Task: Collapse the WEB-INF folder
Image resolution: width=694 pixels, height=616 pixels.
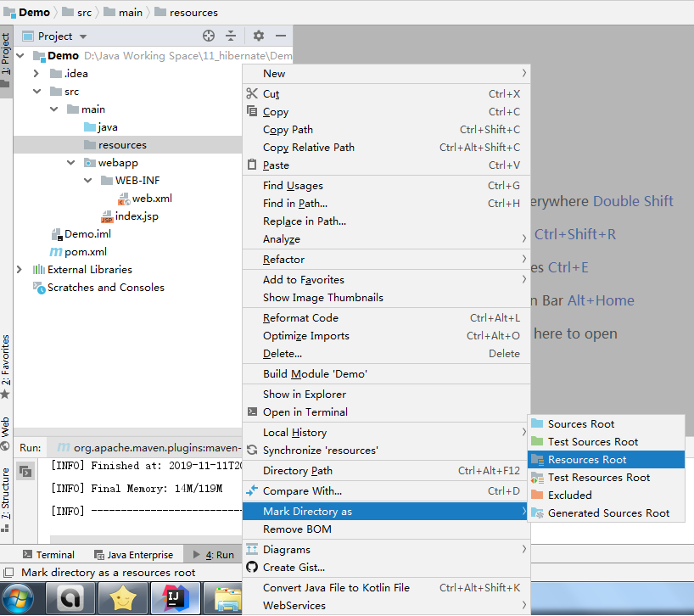Action: click(x=87, y=181)
